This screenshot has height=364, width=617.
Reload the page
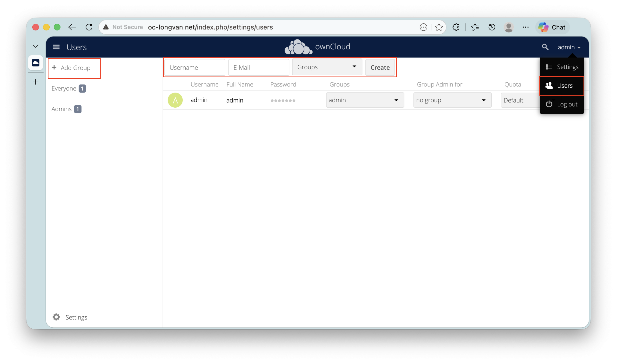pyautogui.click(x=89, y=27)
